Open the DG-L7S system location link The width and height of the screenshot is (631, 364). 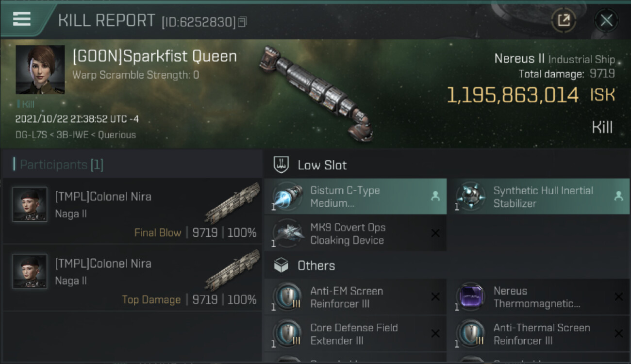tap(29, 135)
